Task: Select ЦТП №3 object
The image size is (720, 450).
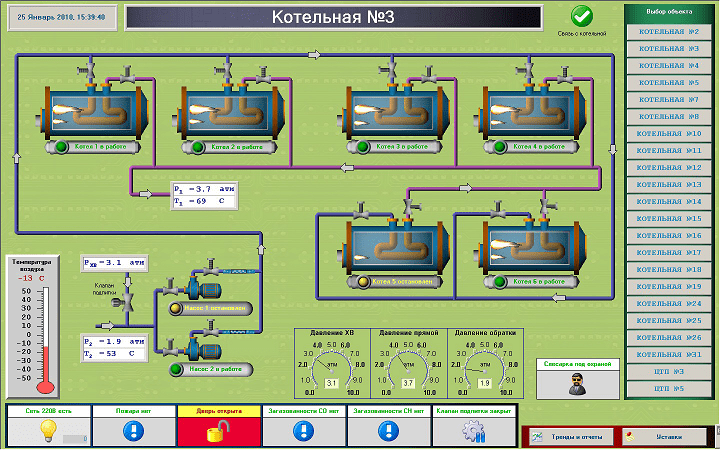Action: [x=669, y=371]
